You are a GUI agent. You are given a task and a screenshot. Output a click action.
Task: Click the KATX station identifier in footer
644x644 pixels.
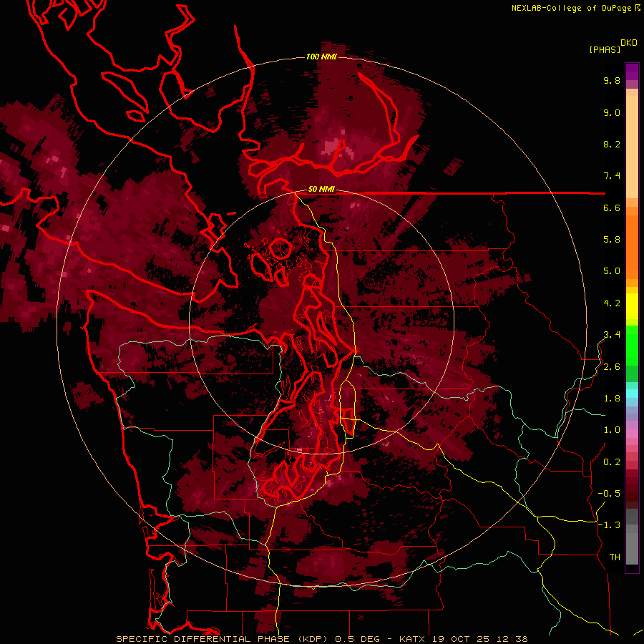(x=414, y=639)
